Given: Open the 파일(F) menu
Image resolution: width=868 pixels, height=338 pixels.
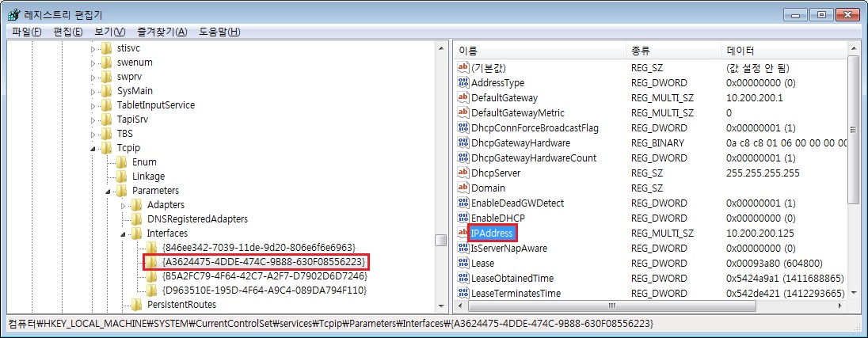Looking at the screenshot, I should click(27, 32).
